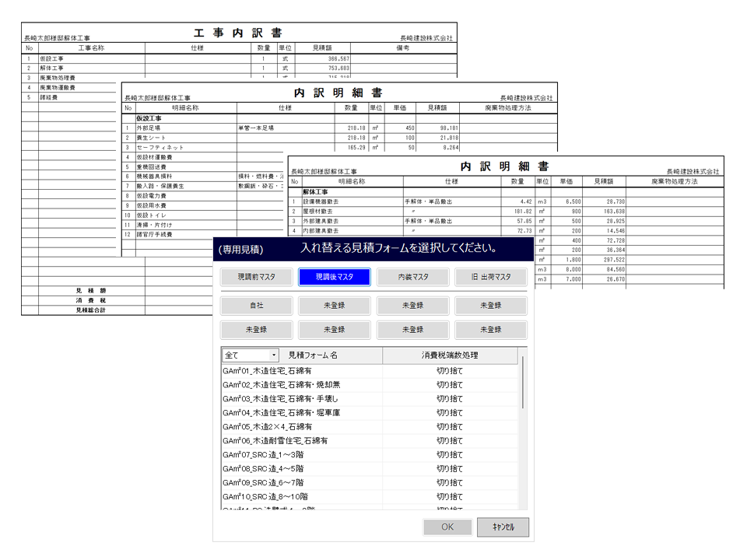Click 諸経費 in 工事内訳書 sheet
This screenshot has width=747, height=560.
(48, 97)
